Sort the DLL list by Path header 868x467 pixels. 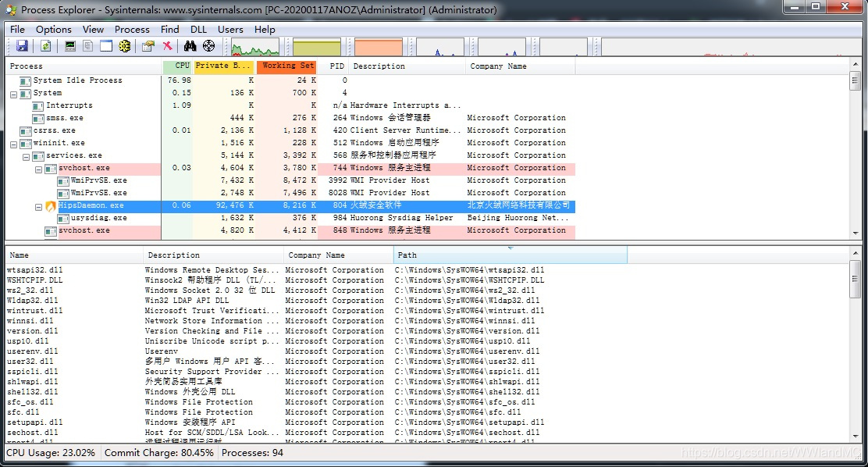click(x=510, y=255)
